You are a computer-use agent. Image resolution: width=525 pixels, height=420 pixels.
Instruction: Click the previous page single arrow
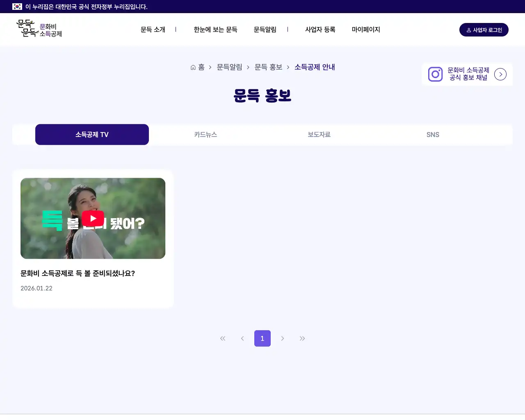[x=242, y=338]
